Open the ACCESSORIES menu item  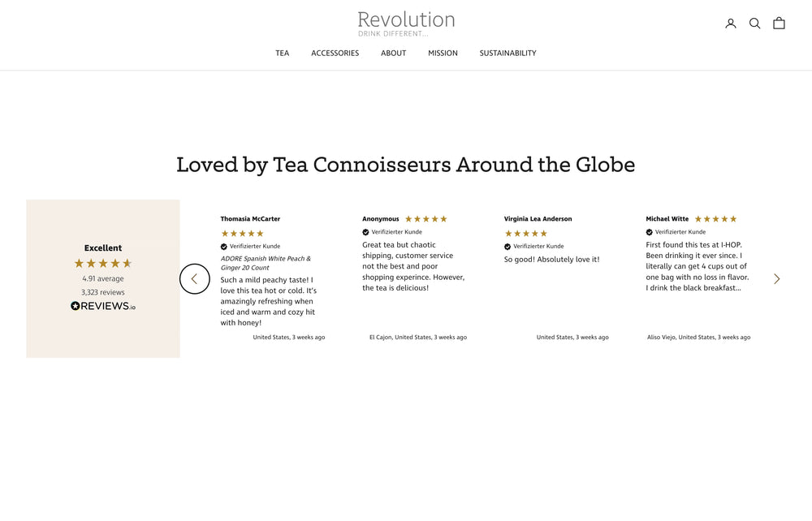coord(335,54)
